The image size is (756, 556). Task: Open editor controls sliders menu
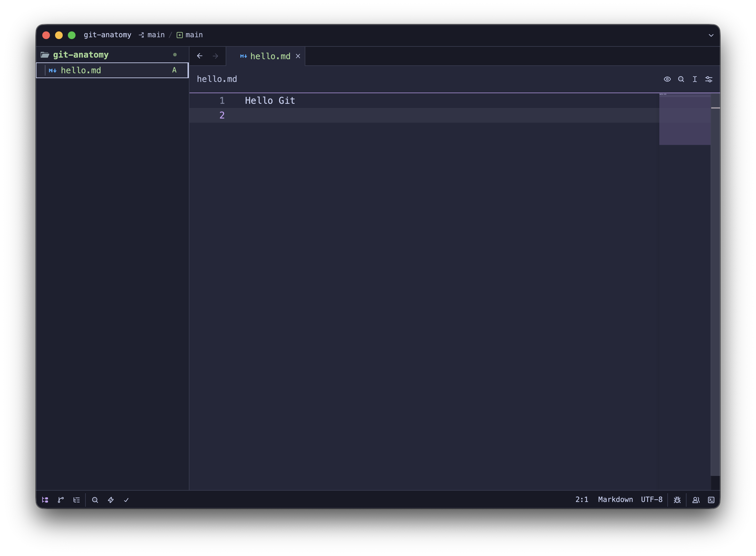(709, 79)
